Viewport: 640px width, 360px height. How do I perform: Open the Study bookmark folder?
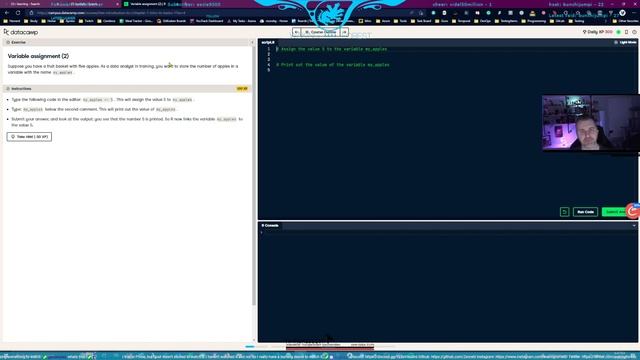point(31,21)
